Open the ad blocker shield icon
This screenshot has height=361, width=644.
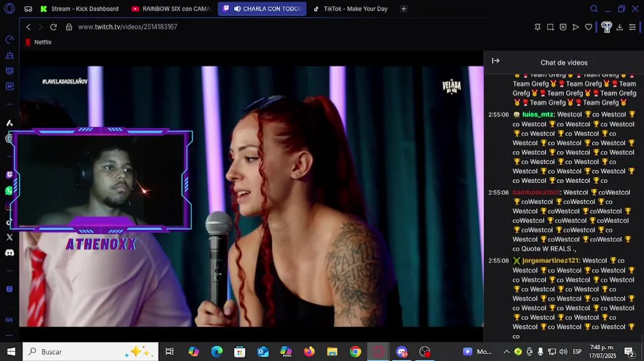tap(563, 27)
